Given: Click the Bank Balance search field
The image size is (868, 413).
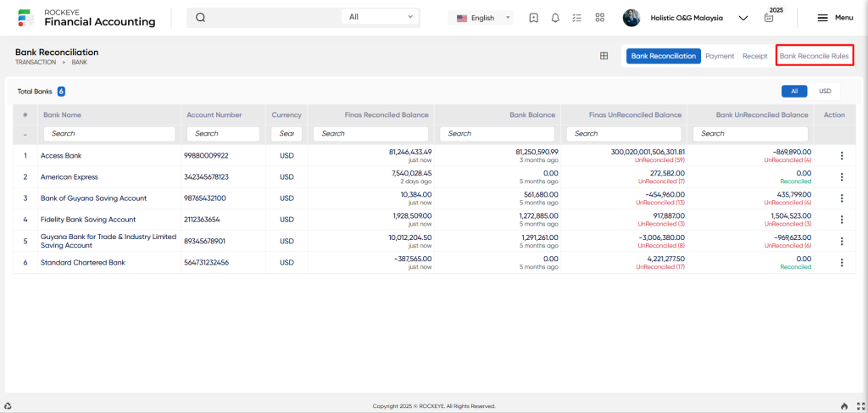Looking at the screenshot, I should tap(497, 133).
